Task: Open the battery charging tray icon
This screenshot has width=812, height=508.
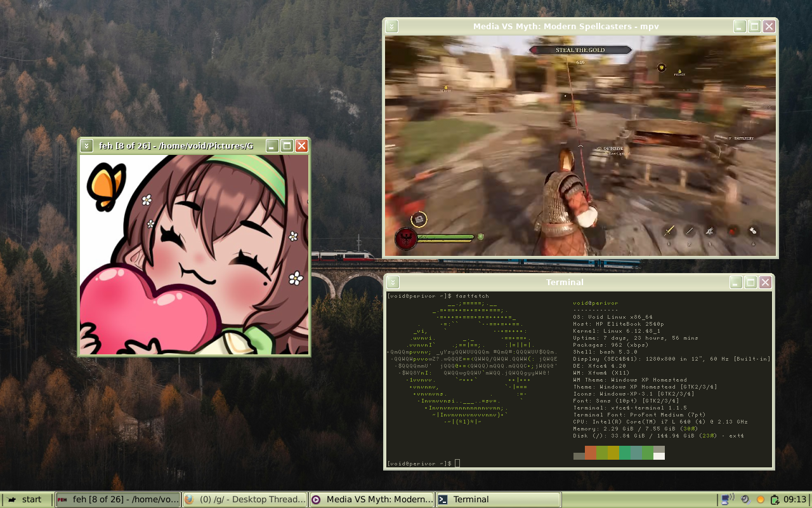Action: tap(774, 500)
